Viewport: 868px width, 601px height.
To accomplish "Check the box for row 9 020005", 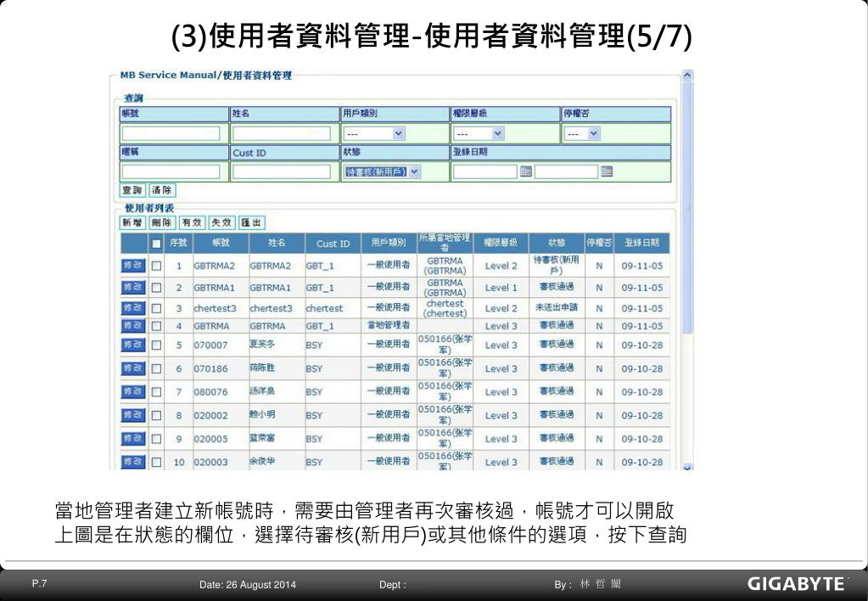I will [x=157, y=439].
